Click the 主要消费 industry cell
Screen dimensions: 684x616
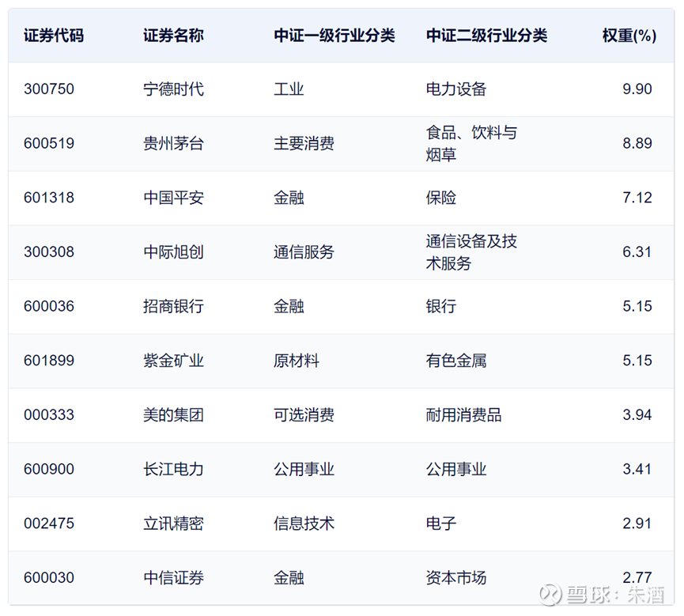pyautogui.click(x=304, y=143)
